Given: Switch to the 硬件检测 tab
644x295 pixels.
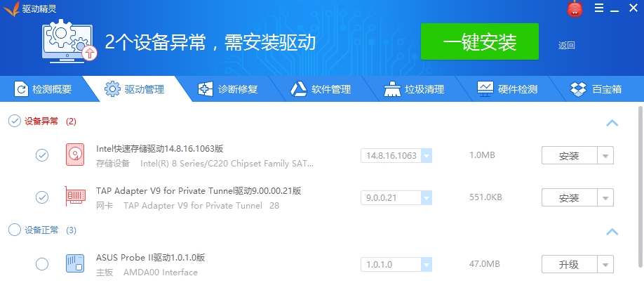Looking at the screenshot, I should point(508,89).
